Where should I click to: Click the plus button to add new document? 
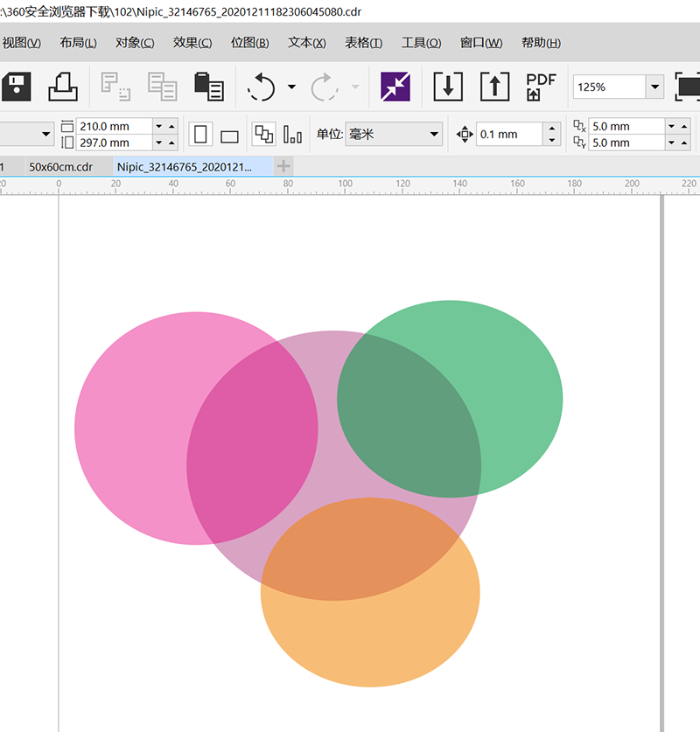283,166
